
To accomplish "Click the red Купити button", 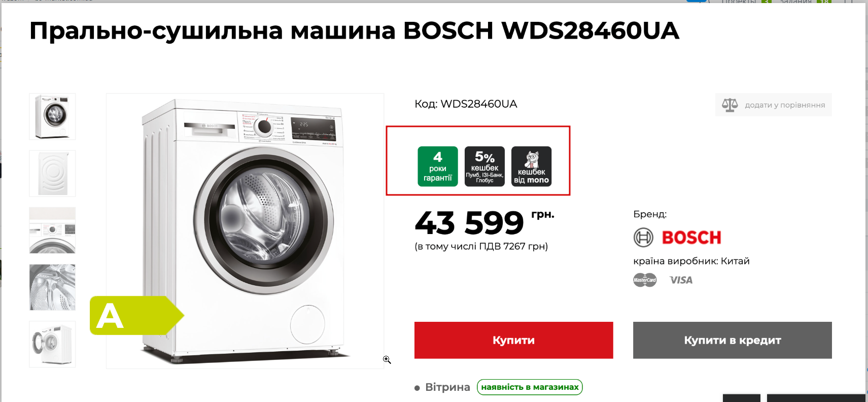I will pos(513,340).
